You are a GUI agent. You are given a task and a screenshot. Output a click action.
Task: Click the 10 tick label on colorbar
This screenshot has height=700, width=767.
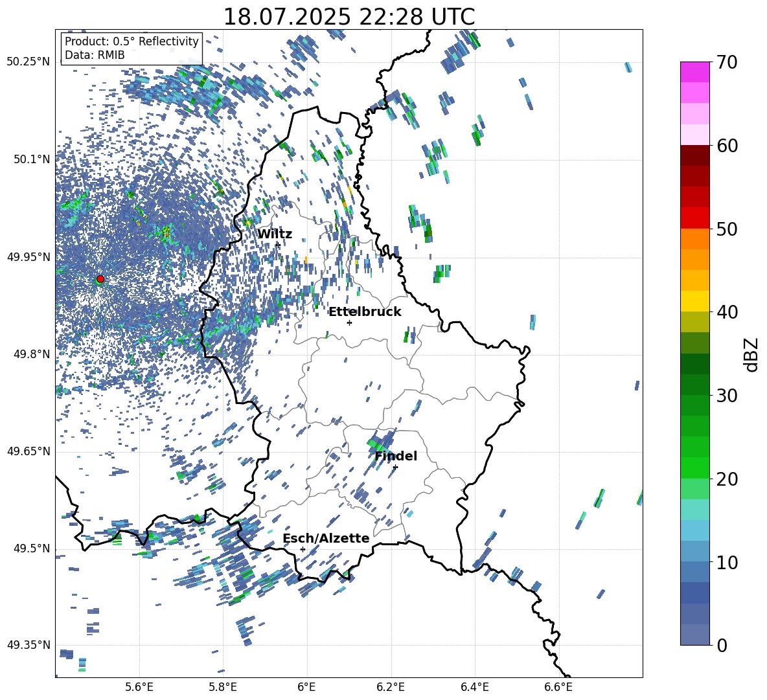(x=727, y=562)
